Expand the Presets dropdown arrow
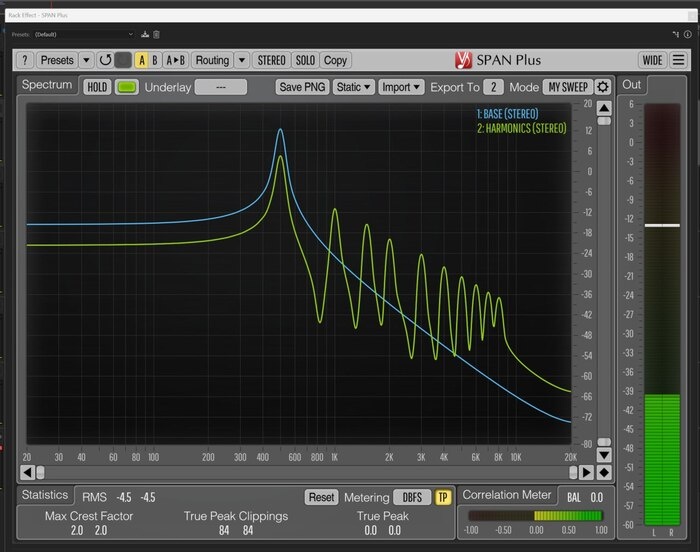The height and width of the screenshot is (552, 700). pyautogui.click(x=87, y=60)
